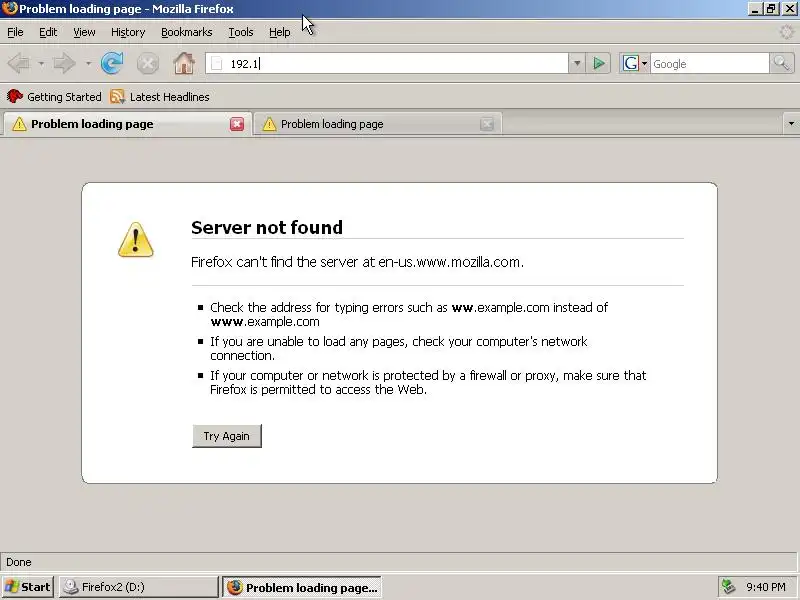Click the Try Again button
The height and width of the screenshot is (600, 800).
[227, 436]
